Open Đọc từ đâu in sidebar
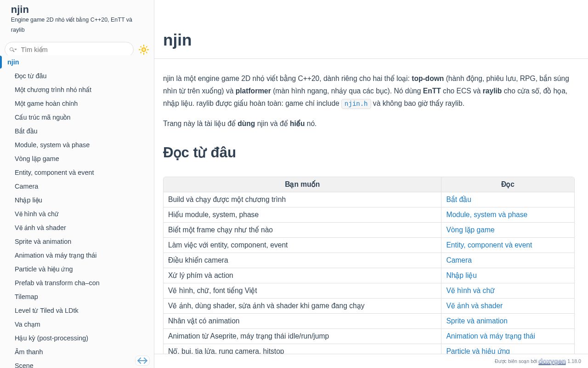 point(31,76)
